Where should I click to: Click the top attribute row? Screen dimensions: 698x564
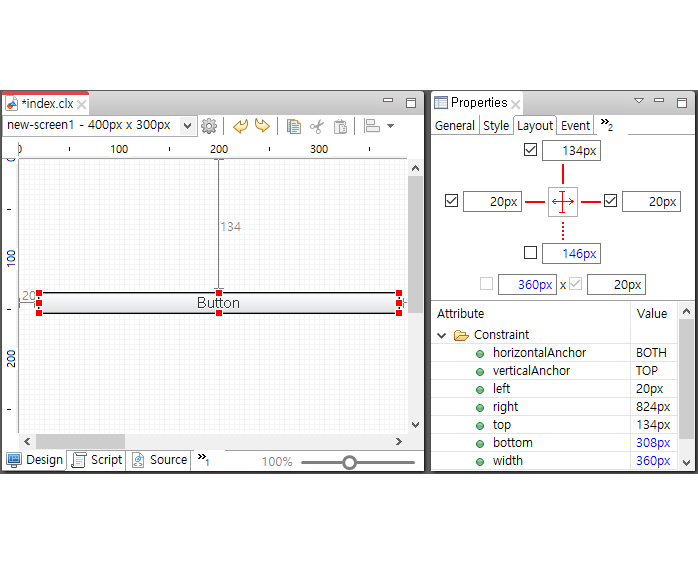pos(554,425)
